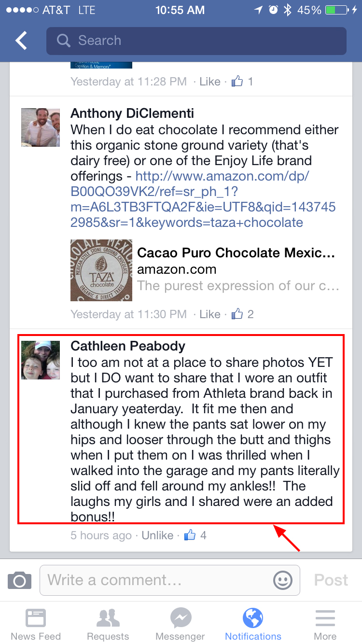Open Anthony DiClementi's profile picture

click(x=41, y=127)
